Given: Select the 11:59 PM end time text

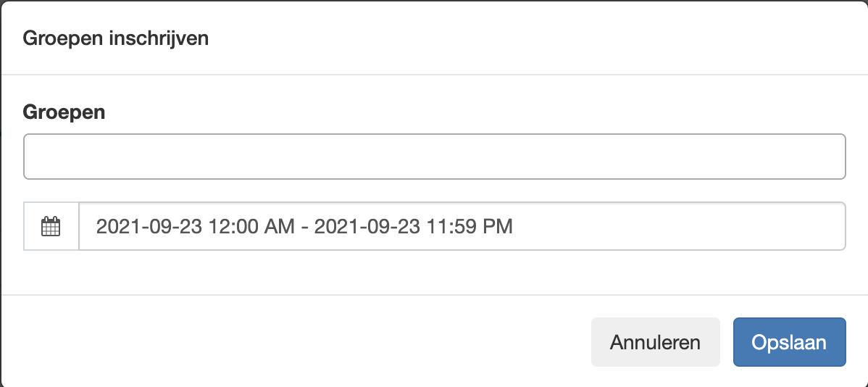Looking at the screenshot, I should 470,226.
